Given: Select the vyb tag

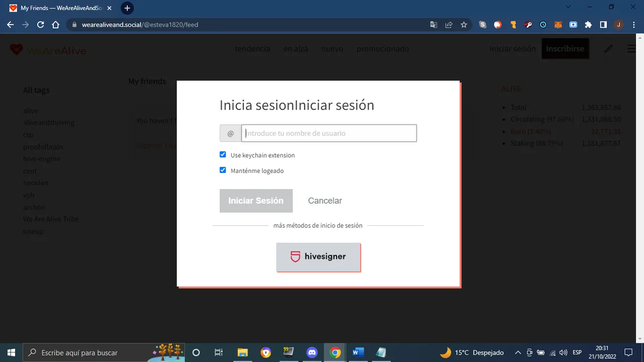Looking at the screenshot, I should (29, 195).
